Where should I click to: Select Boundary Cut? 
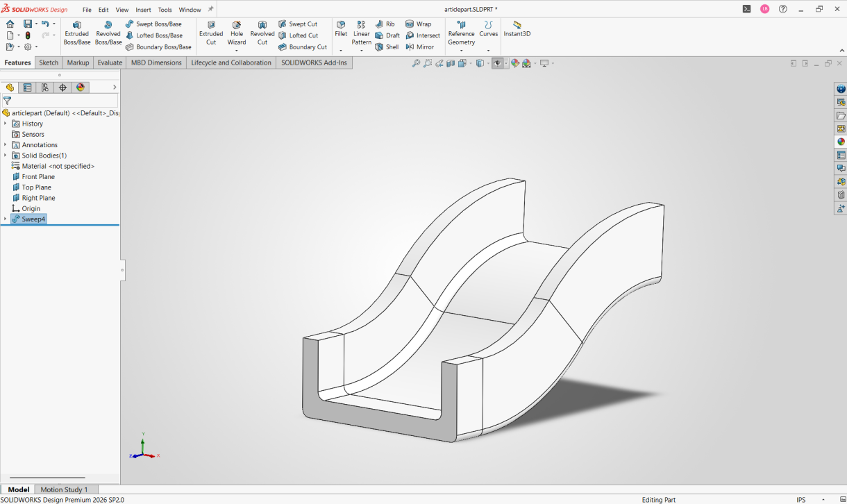[303, 47]
